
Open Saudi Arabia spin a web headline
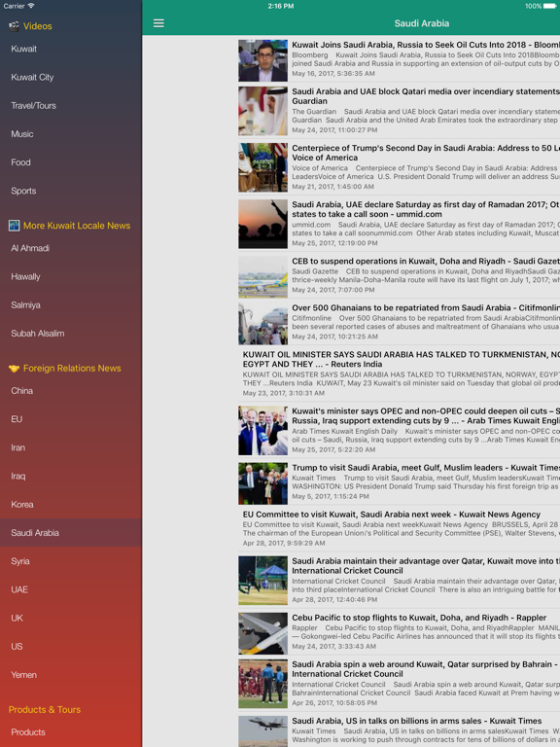(x=426, y=669)
